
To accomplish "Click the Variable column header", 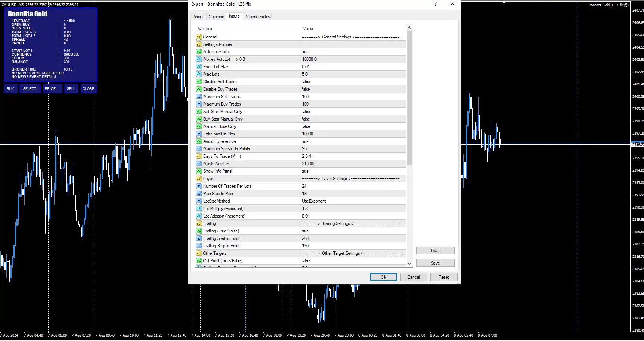I will click(248, 29).
